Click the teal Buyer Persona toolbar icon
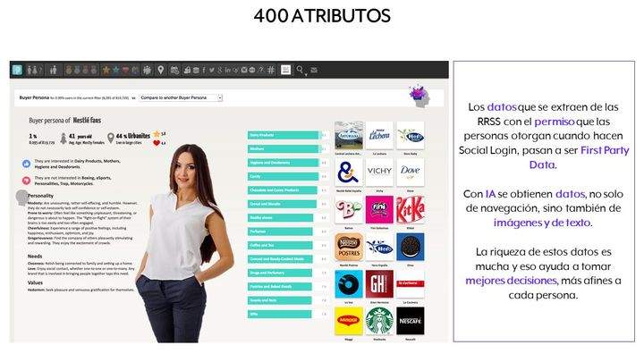Image resolution: width=644 pixels, height=362 pixels. (x=17, y=70)
